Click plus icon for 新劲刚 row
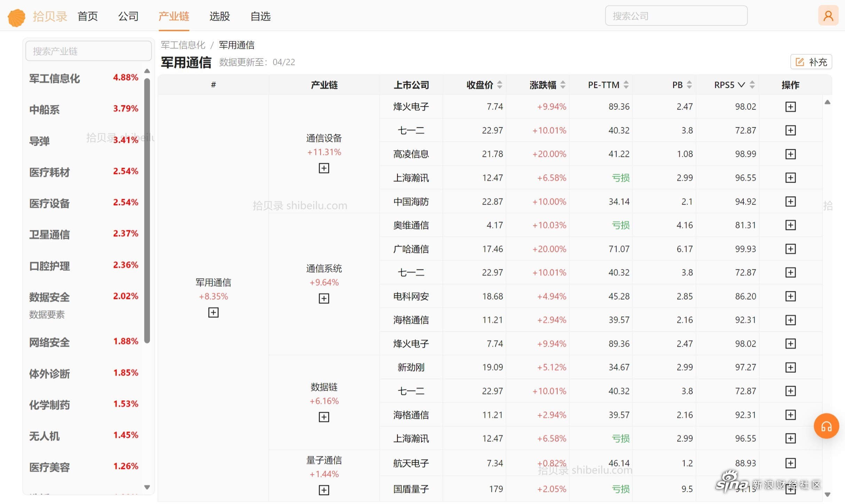The height and width of the screenshot is (504, 845). point(790,367)
